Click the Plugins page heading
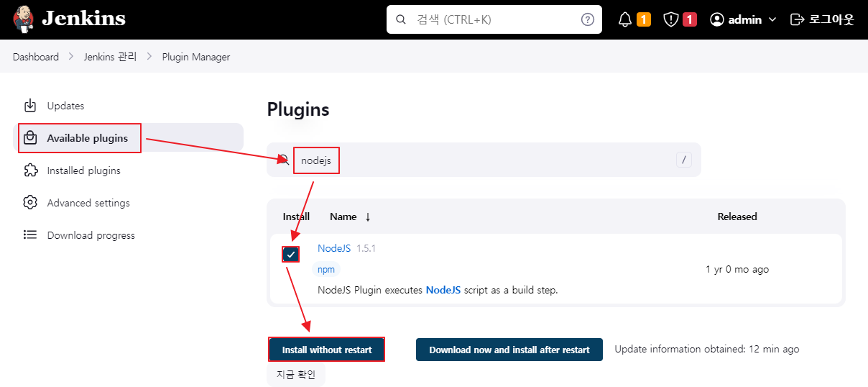 (298, 109)
